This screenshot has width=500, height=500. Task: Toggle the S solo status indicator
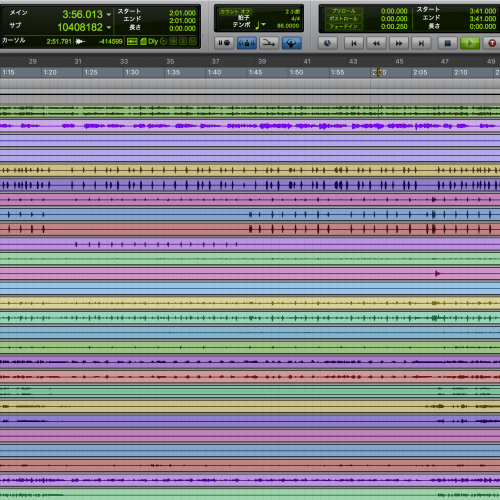pyautogui.click(x=183, y=41)
